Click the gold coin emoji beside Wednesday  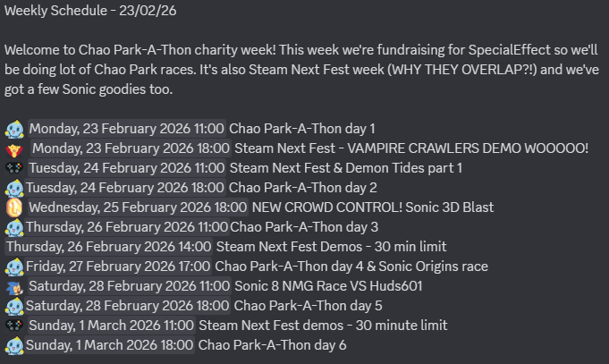(x=14, y=207)
